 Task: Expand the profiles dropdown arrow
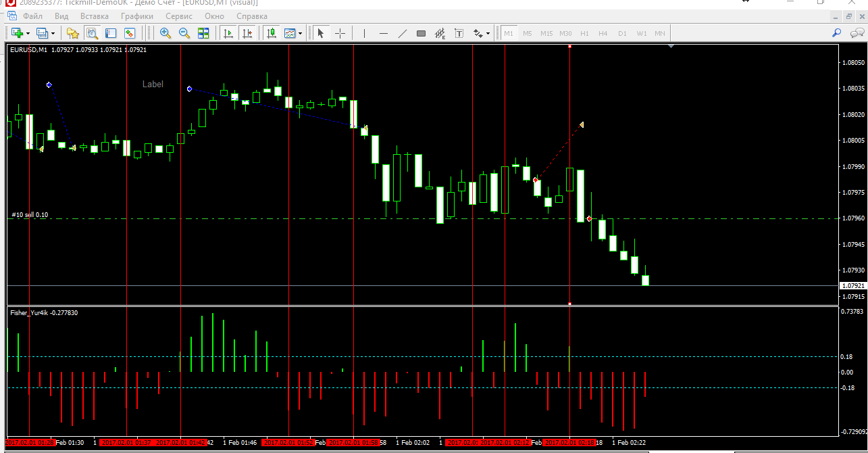tap(53, 32)
